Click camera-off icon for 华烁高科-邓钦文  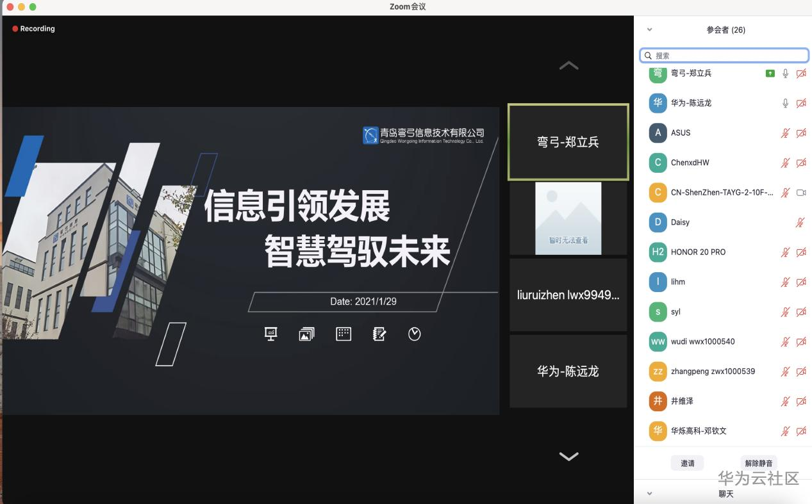pos(801,431)
